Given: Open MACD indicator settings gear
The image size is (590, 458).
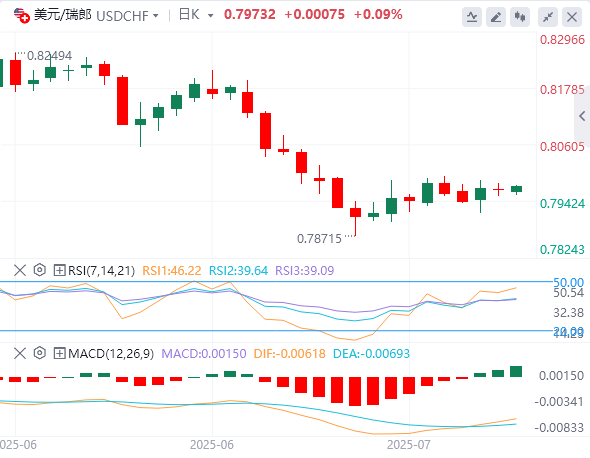Looking at the screenshot, I should tap(40, 353).
